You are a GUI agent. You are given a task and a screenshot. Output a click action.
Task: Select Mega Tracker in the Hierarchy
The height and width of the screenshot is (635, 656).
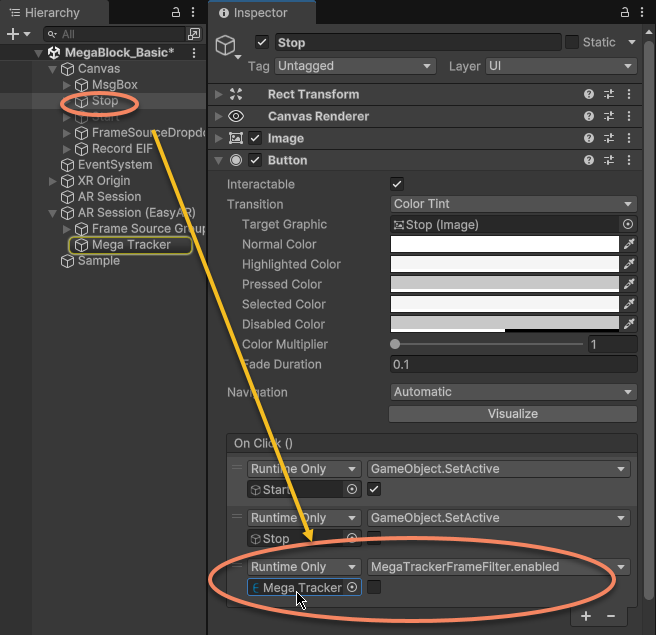click(131, 245)
